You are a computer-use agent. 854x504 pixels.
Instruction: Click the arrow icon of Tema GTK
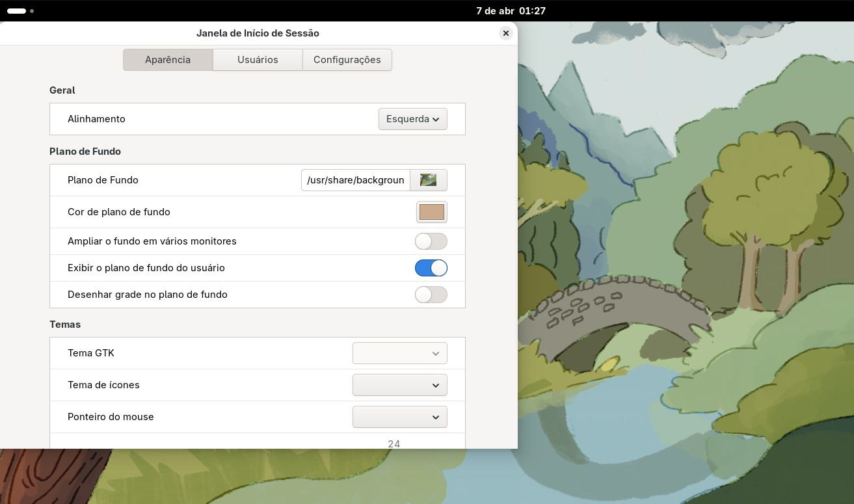436,354
